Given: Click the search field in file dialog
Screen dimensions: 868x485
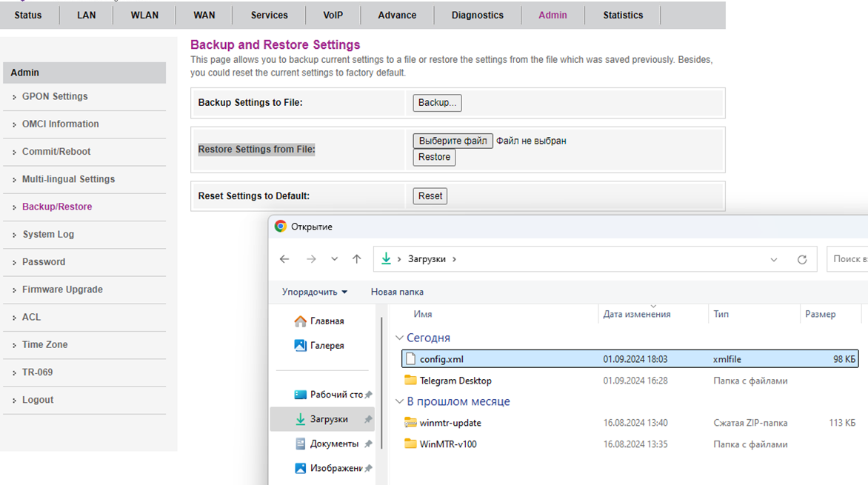Looking at the screenshot, I should click(848, 259).
